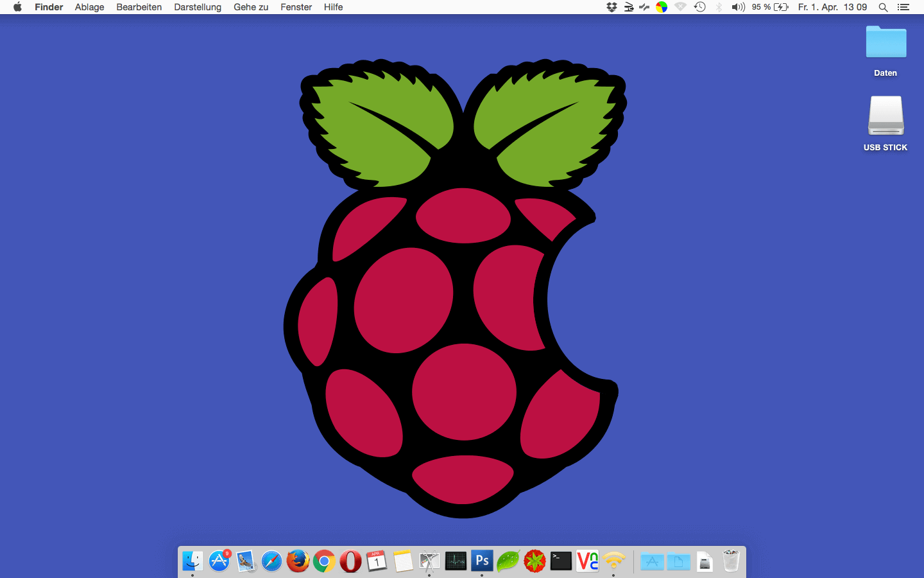Launch Google Chrome from the dock

pyautogui.click(x=324, y=561)
